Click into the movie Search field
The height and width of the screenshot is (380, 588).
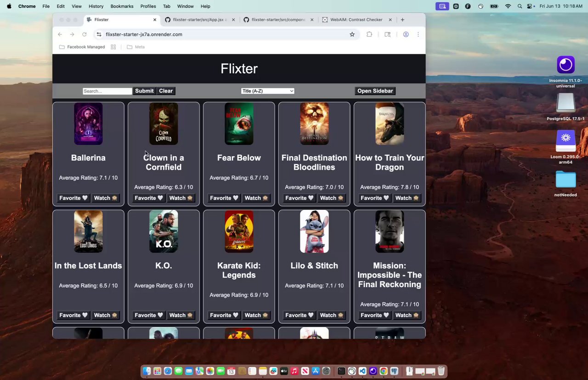[x=107, y=91]
